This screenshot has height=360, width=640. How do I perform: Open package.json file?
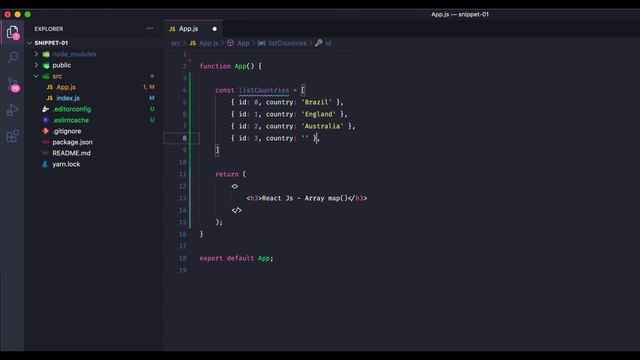click(x=72, y=142)
